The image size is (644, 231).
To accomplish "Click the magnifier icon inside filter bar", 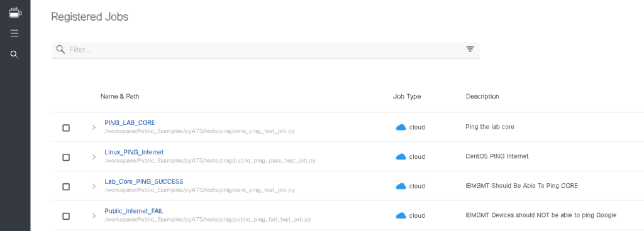I will (61, 50).
